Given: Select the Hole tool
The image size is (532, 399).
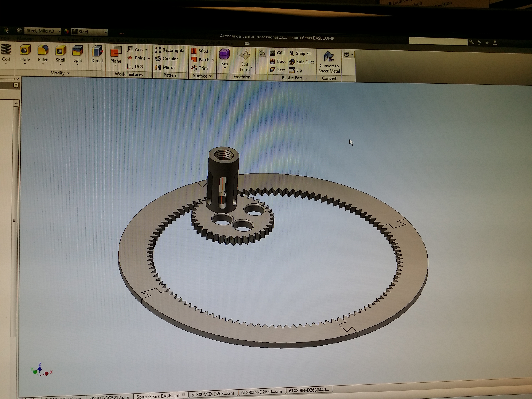Looking at the screenshot, I should (x=25, y=55).
